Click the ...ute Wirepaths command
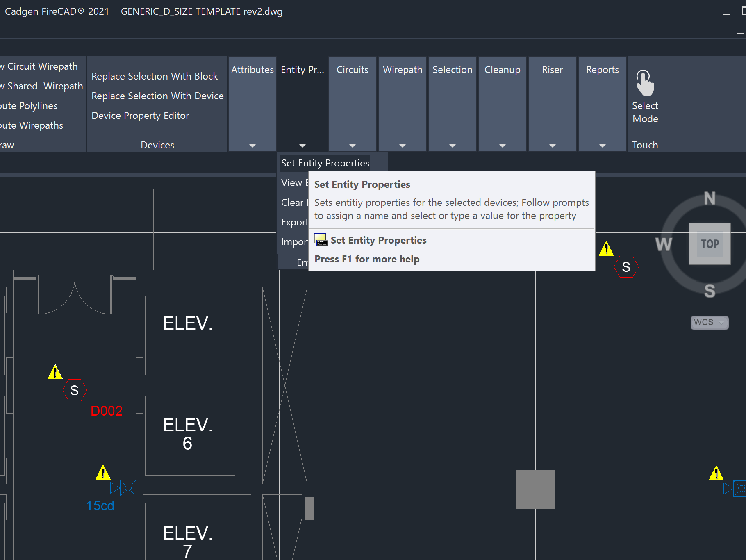Image resolution: width=746 pixels, height=560 pixels. [32, 125]
